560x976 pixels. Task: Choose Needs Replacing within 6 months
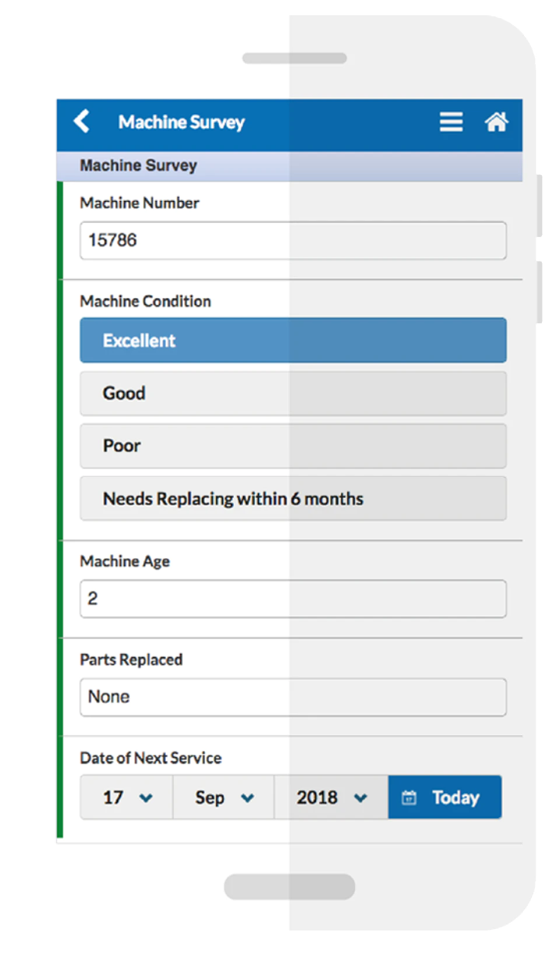tap(293, 499)
